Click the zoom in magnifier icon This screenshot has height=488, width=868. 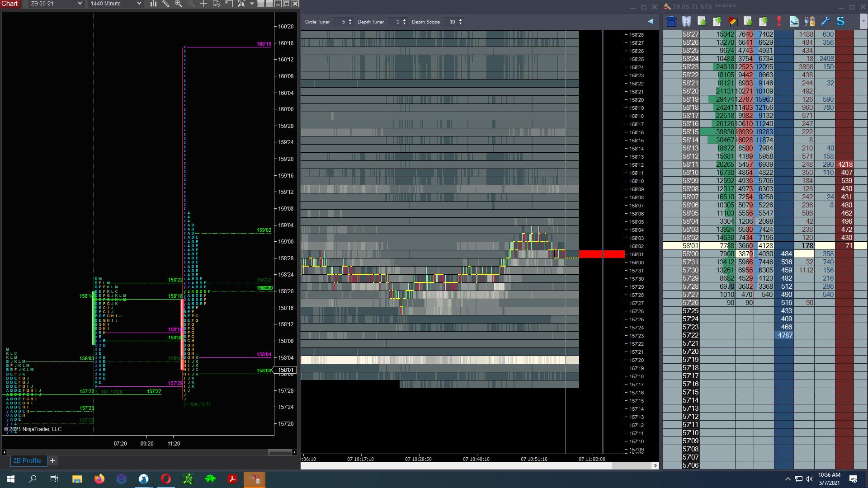[x=179, y=4]
